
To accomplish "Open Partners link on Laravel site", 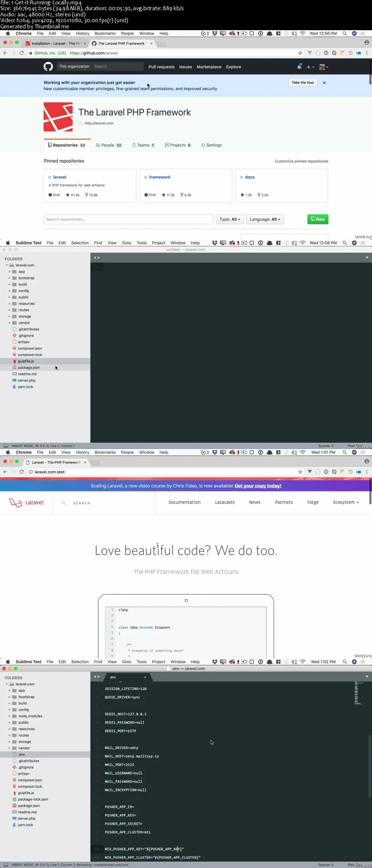I will [284, 502].
